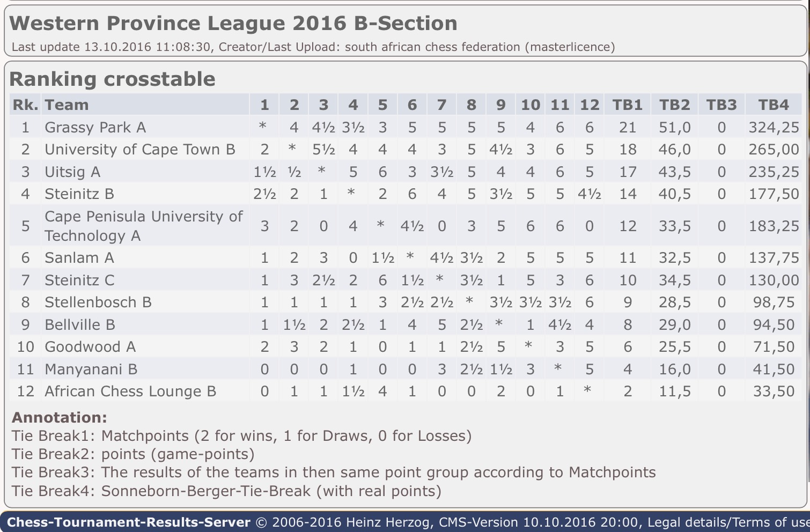
Task: Click the Rk. column header
Action: coord(25,105)
